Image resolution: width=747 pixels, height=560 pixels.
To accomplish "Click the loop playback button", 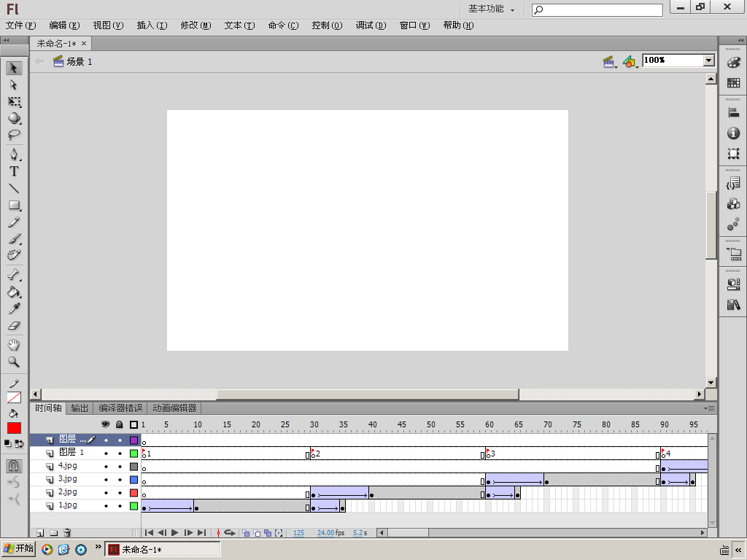I will point(230,533).
